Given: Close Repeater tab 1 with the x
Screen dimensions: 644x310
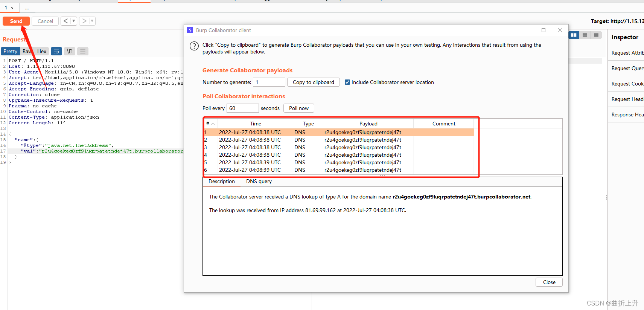Looking at the screenshot, I should click(12, 8).
